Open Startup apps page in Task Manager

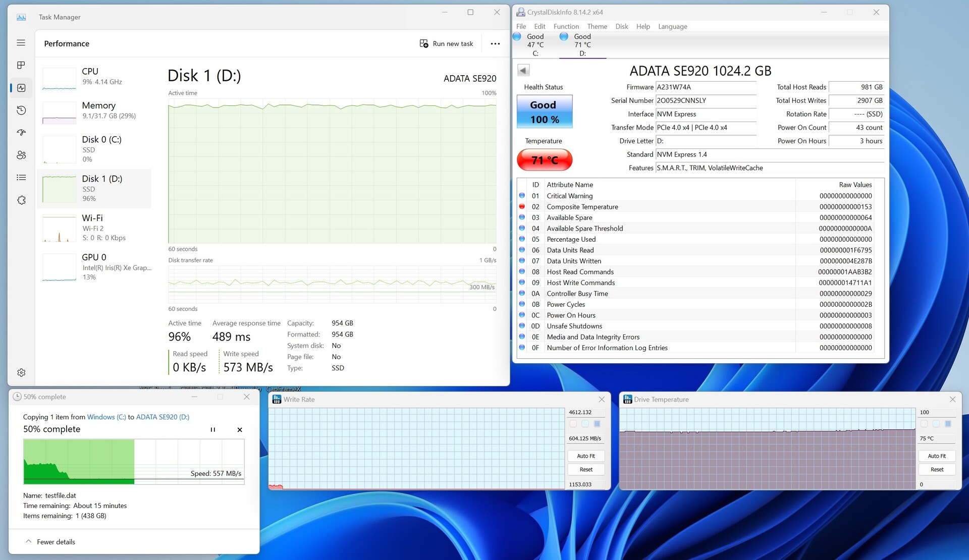[21, 133]
